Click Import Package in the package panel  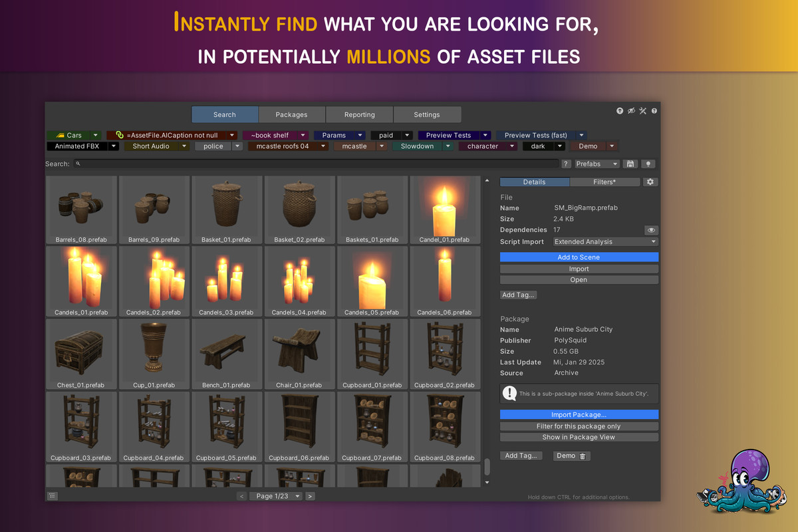pyautogui.click(x=579, y=414)
